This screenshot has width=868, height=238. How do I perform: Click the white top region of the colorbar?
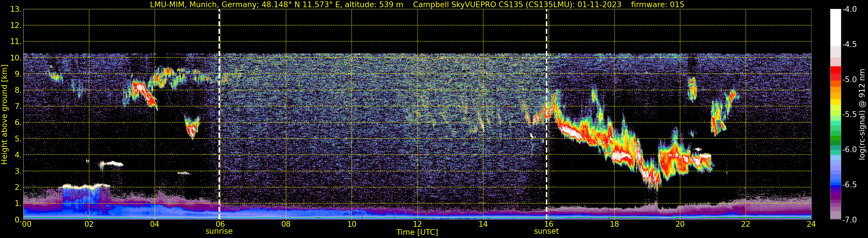[835, 27]
